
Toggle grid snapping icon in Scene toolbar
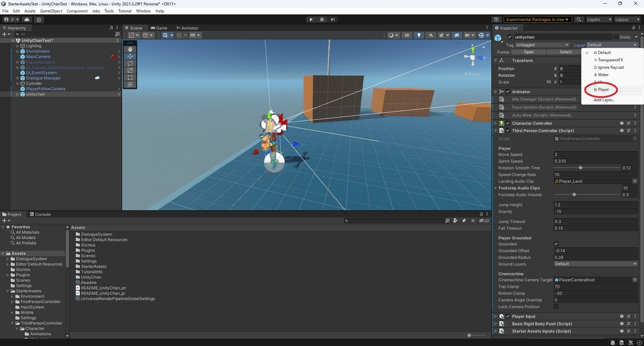point(180,35)
